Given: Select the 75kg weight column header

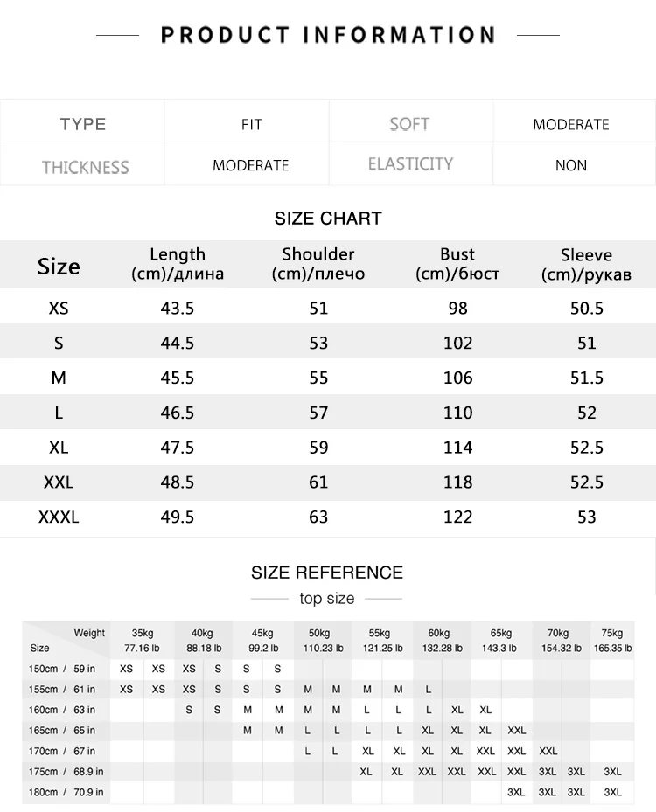Looking at the screenshot, I should point(612,640).
